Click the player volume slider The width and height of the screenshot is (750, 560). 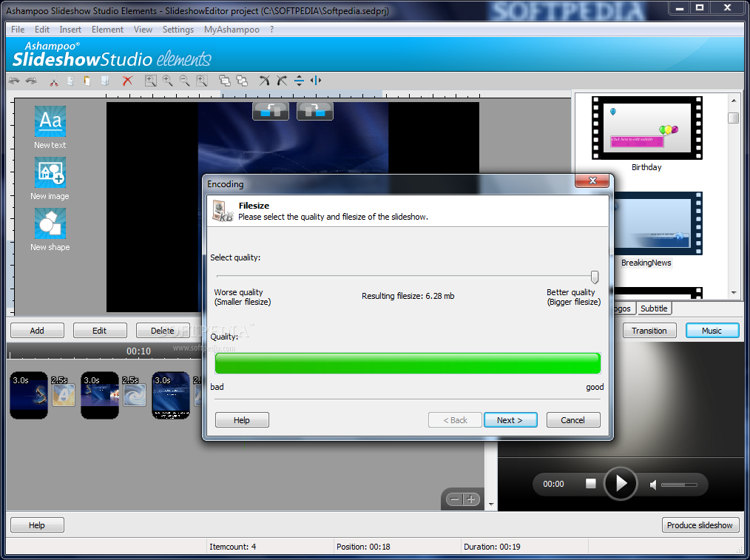click(x=679, y=485)
